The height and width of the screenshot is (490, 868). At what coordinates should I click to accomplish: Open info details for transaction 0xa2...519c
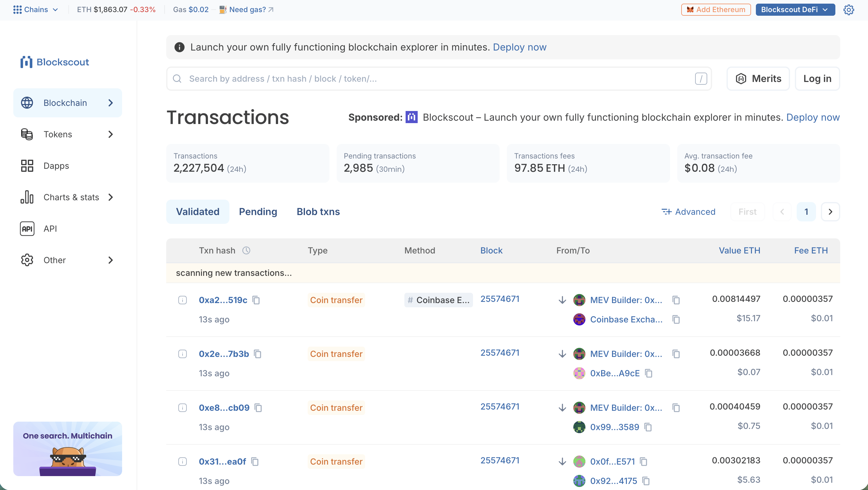[x=182, y=300]
